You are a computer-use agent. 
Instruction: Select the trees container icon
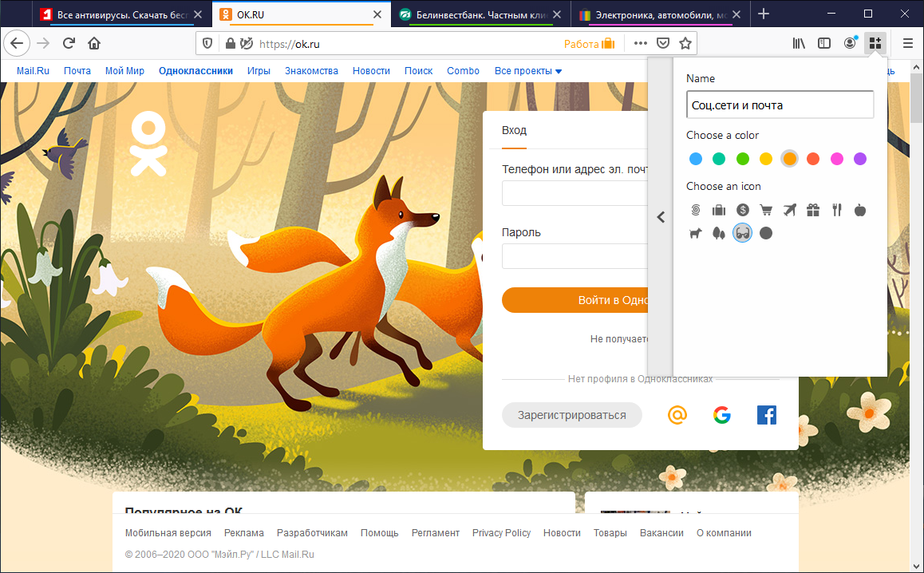click(x=719, y=233)
